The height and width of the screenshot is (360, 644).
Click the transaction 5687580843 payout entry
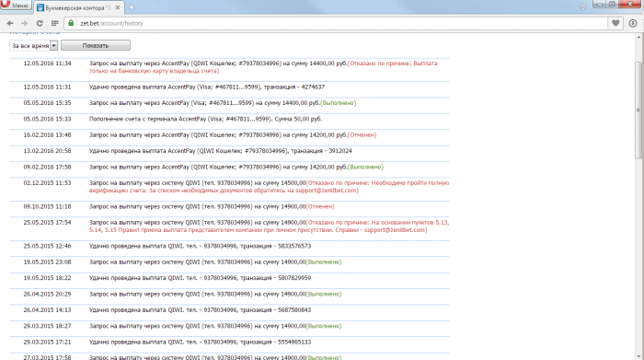coord(200,310)
